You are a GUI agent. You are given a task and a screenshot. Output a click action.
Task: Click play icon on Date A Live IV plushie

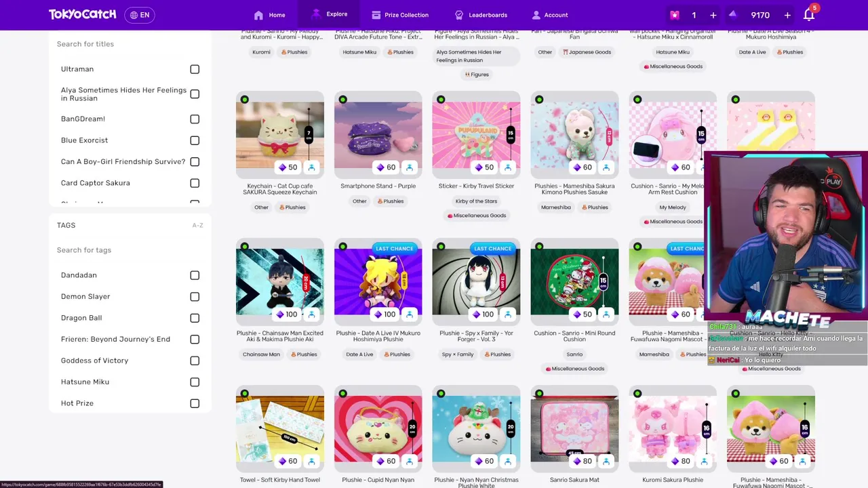410,314
